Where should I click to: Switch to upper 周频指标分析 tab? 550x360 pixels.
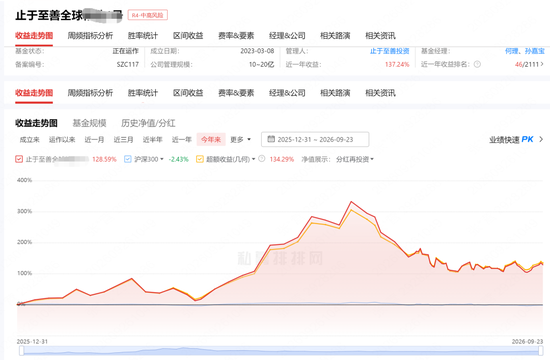[90, 35]
